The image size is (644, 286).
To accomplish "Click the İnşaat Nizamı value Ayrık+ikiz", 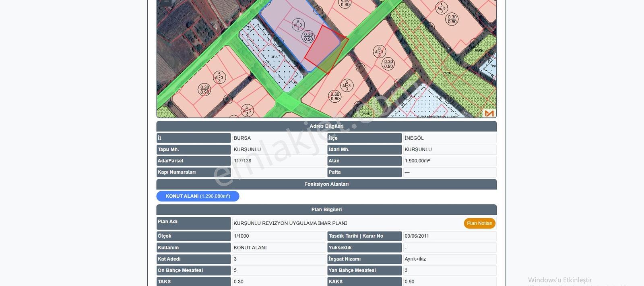I will pos(415,259).
